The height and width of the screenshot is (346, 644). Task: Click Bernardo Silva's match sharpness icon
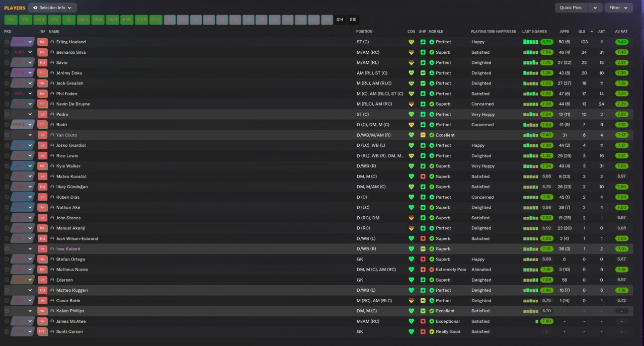423,52
